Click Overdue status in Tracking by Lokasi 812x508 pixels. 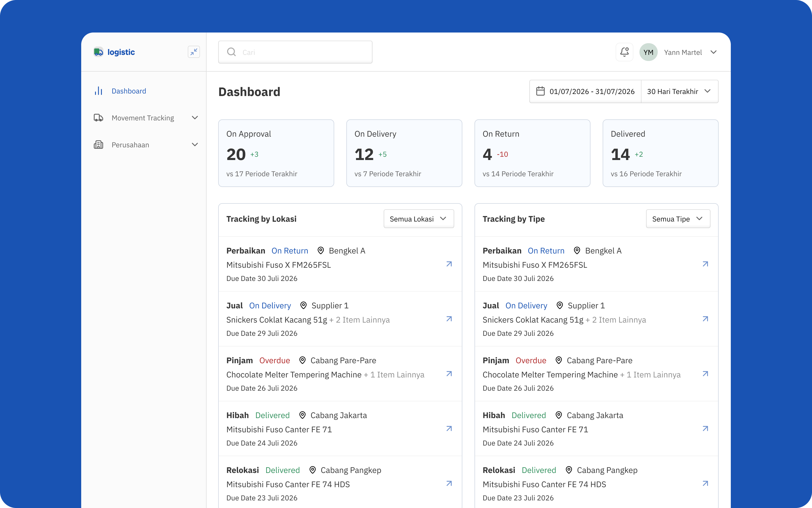tap(275, 360)
